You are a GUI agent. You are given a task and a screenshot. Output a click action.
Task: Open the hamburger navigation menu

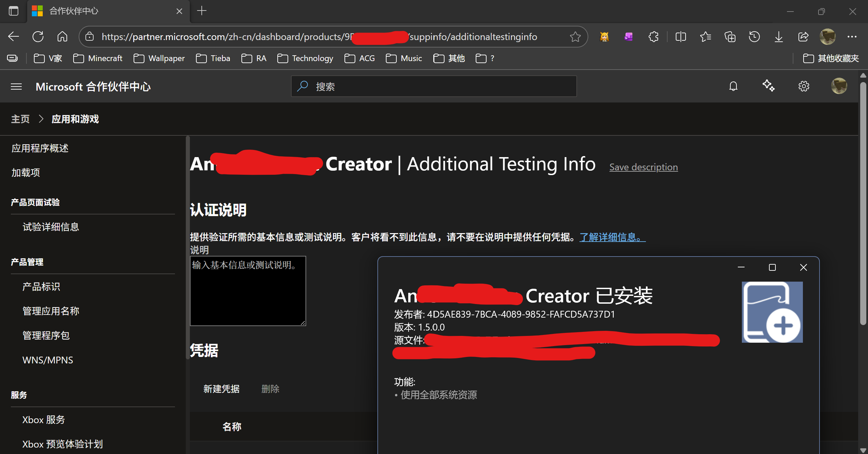[x=16, y=87]
